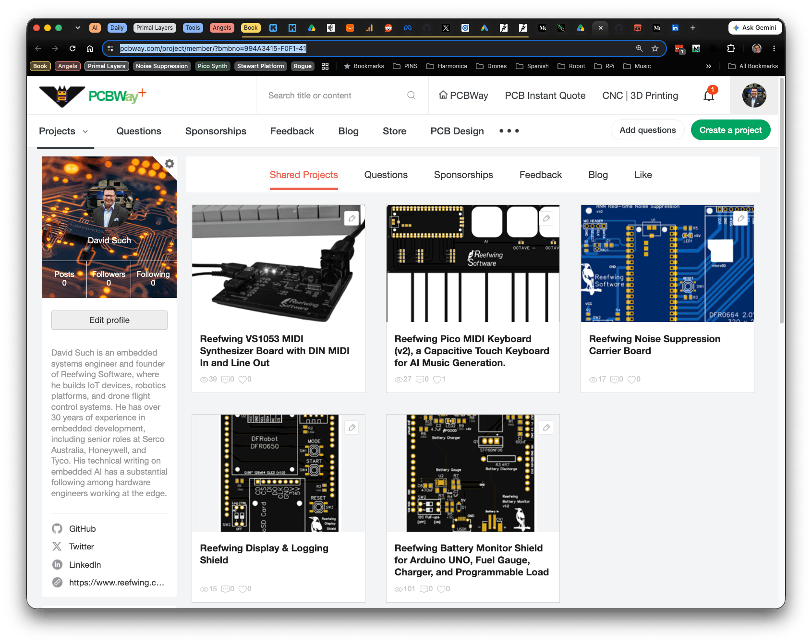Open the Reefwing Battery Monitor Shield thumbnail
Screen dimensions: 812x644
point(473,473)
